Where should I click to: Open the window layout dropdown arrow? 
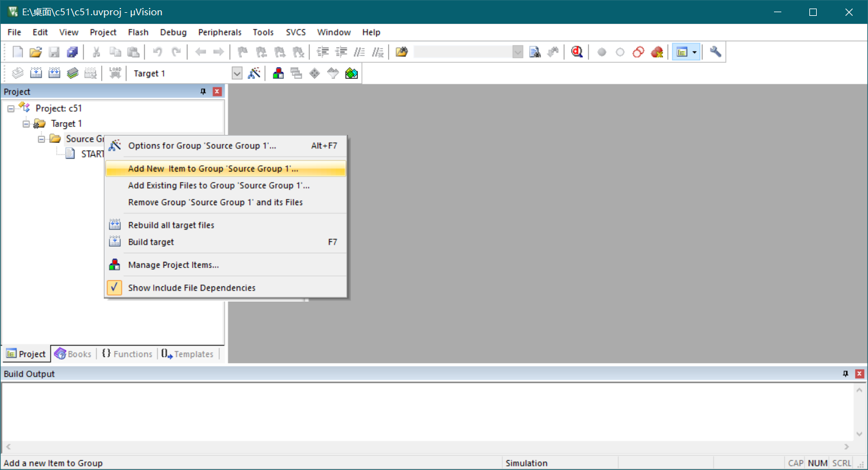click(695, 52)
